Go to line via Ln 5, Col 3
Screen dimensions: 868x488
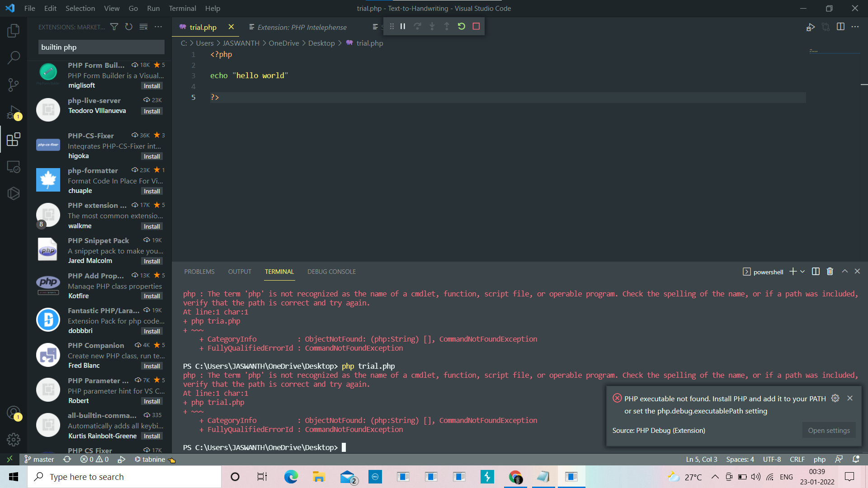tap(701, 459)
